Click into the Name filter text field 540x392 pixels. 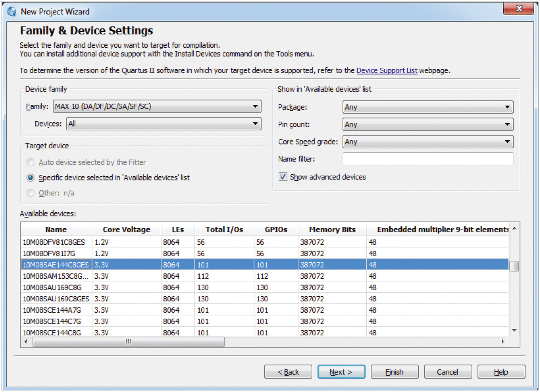pyautogui.click(x=427, y=159)
